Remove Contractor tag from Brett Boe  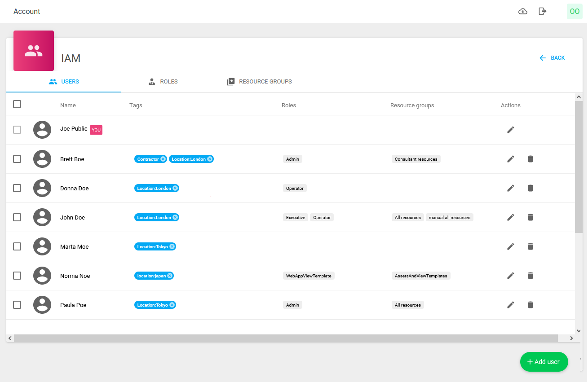coord(163,159)
